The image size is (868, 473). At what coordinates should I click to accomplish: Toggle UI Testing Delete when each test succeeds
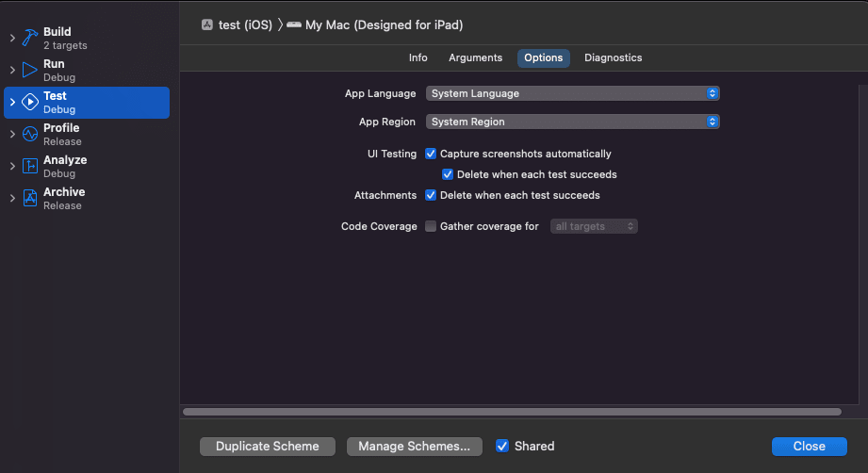[448, 175]
